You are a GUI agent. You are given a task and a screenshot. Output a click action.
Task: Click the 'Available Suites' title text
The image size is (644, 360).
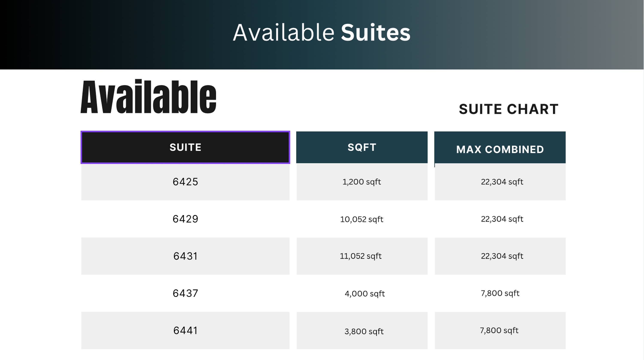[x=322, y=32]
